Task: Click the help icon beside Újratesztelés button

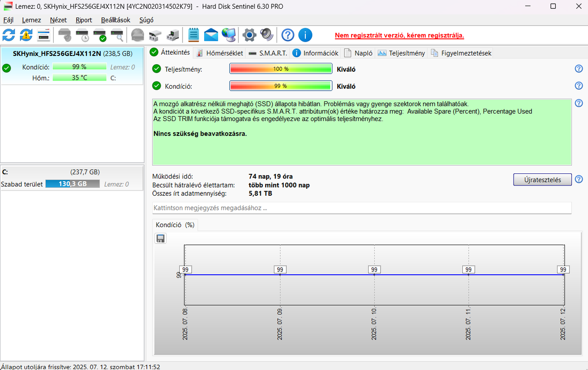Action: (x=579, y=179)
